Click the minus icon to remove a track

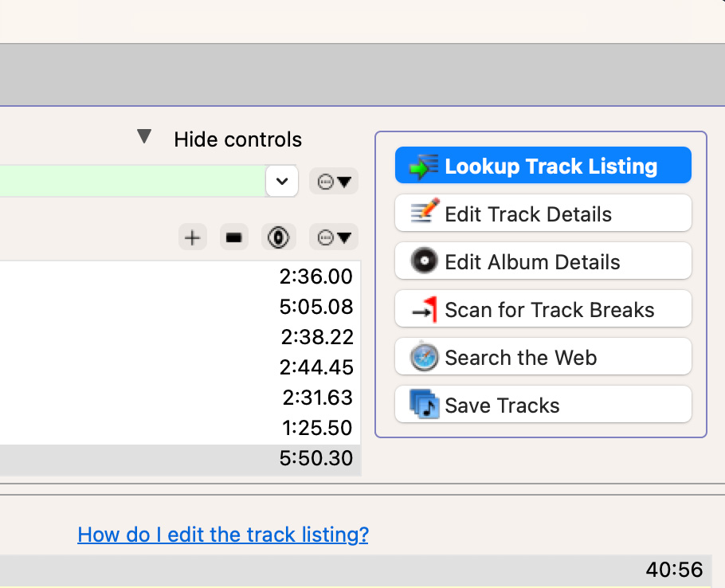click(x=233, y=237)
